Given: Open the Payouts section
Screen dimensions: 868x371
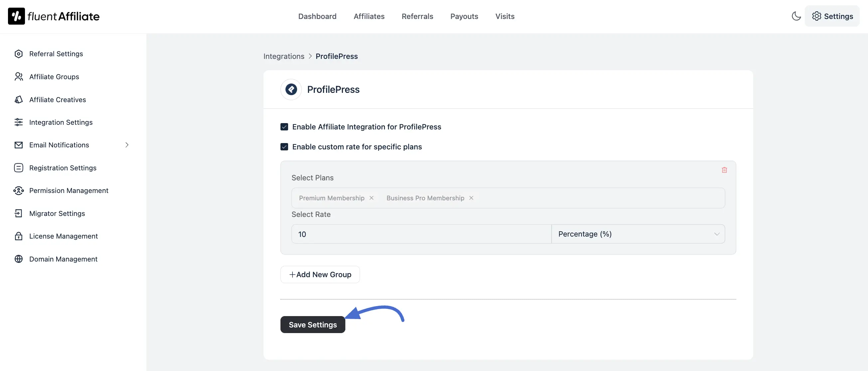Looking at the screenshot, I should click(x=464, y=16).
